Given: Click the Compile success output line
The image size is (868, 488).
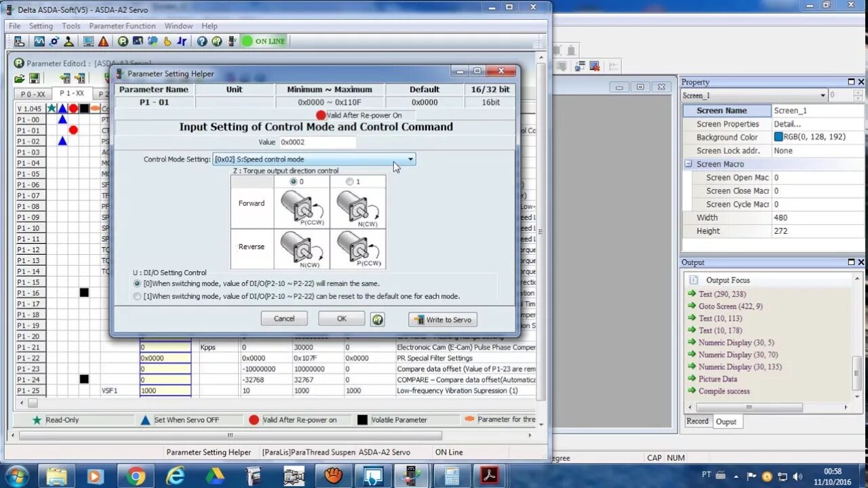Looking at the screenshot, I should point(724,391).
